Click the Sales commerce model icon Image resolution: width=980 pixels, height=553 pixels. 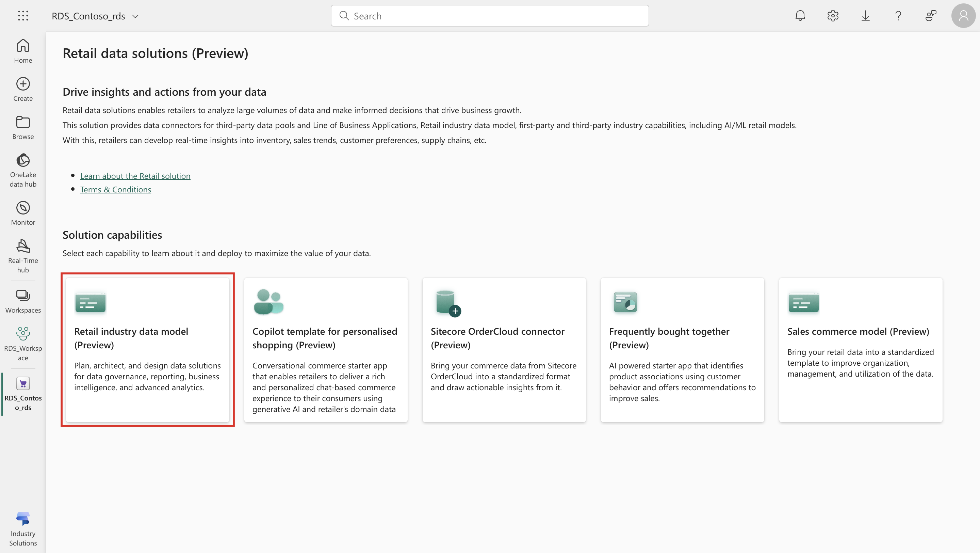(803, 302)
